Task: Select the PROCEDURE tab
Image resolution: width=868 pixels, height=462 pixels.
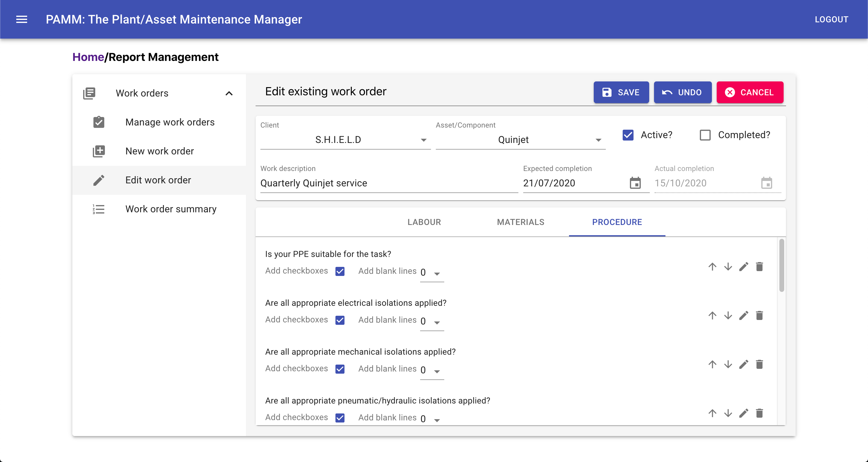Action: point(617,222)
